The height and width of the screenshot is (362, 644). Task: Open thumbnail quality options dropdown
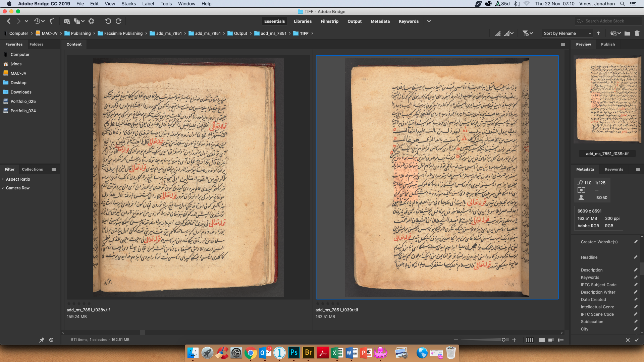[509, 33]
